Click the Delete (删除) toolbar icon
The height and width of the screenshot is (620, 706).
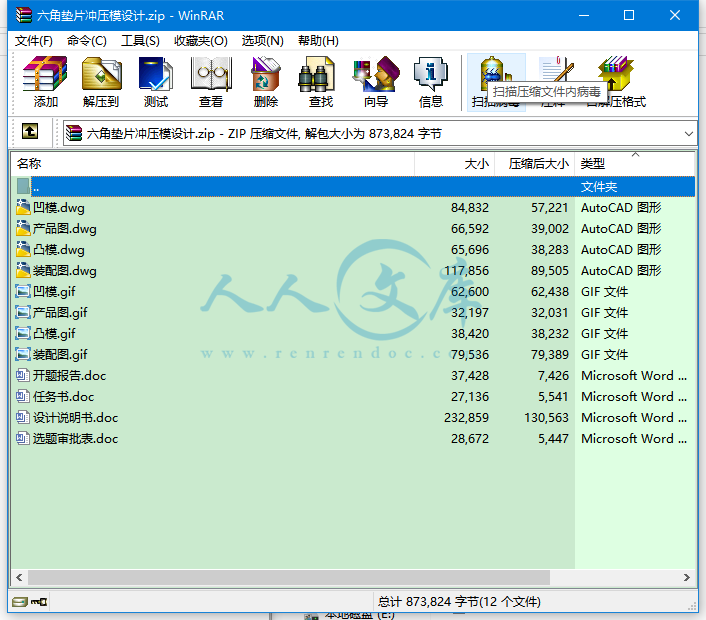click(266, 73)
